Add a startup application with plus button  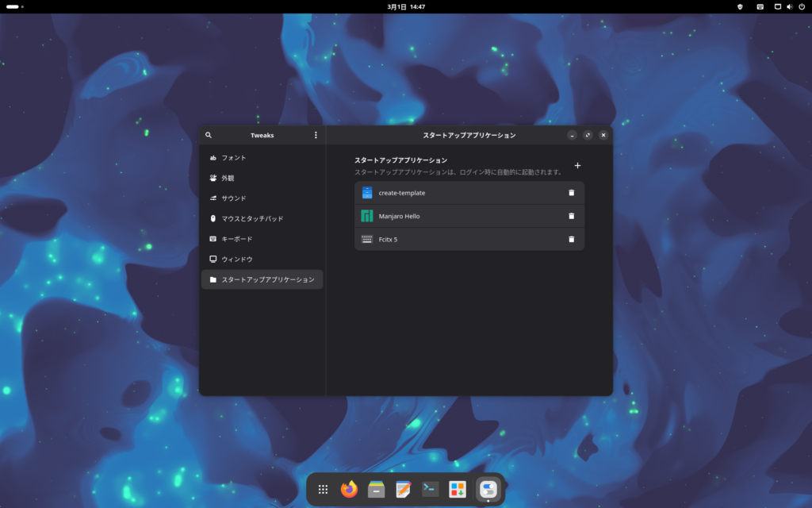coord(577,165)
